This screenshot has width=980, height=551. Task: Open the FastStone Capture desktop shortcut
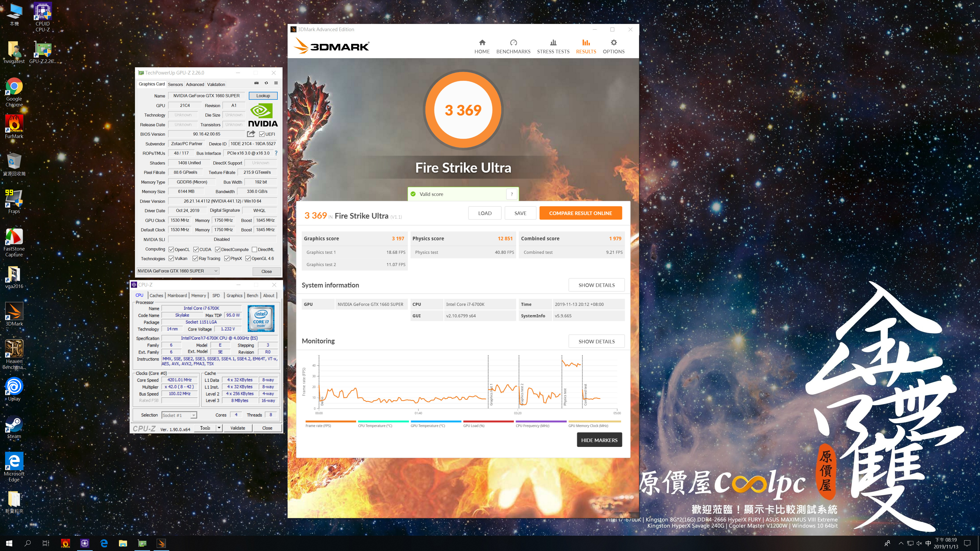(14, 243)
